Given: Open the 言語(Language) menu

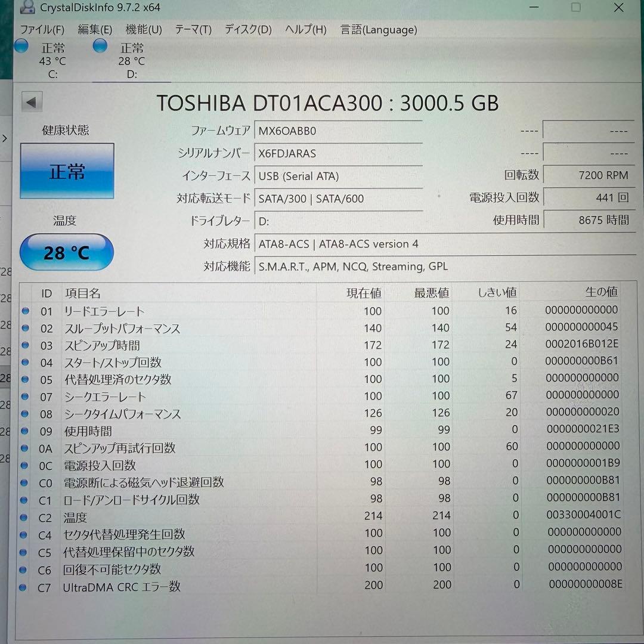Looking at the screenshot, I should click(x=379, y=30).
